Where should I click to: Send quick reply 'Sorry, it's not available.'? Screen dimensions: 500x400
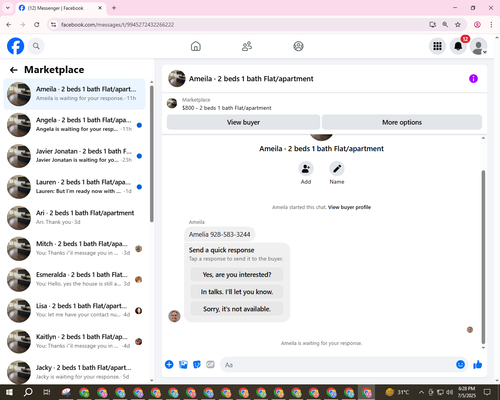pyautogui.click(x=237, y=309)
